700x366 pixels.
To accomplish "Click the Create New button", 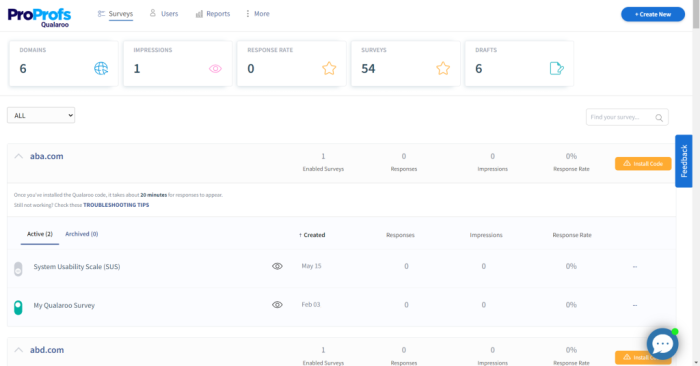I will (653, 14).
